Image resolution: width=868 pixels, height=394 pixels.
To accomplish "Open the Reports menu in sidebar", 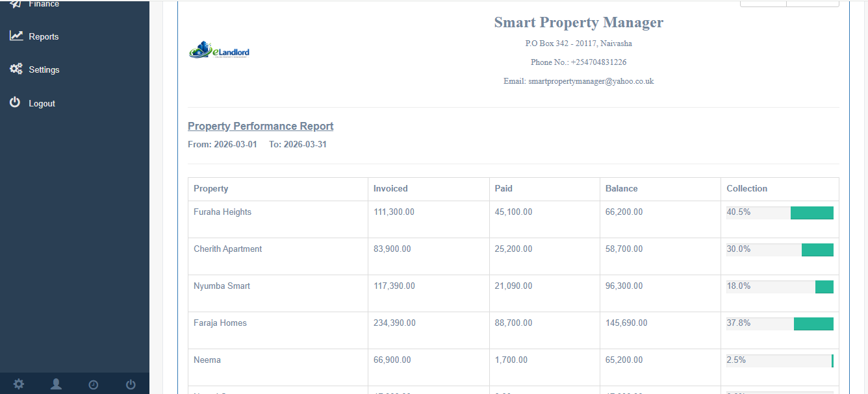I will tap(44, 36).
